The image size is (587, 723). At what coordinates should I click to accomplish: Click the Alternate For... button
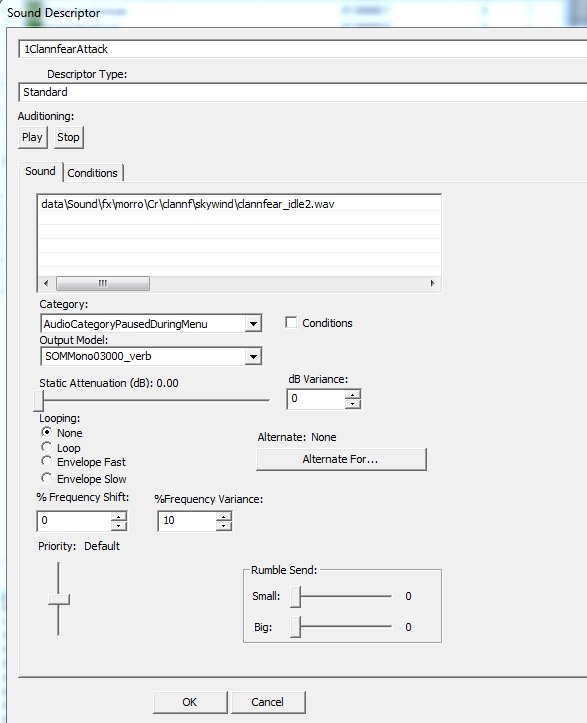coord(341,459)
